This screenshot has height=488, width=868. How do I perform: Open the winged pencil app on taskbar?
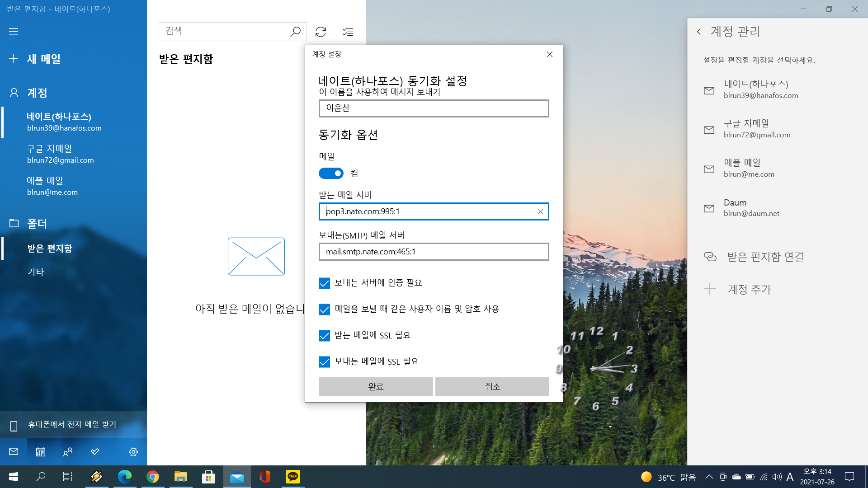pyautogui.click(x=96, y=477)
